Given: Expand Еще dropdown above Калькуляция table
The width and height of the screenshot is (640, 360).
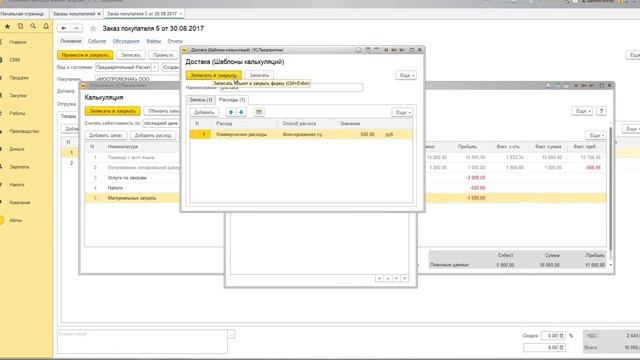Looking at the screenshot, I should coord(595,136).
